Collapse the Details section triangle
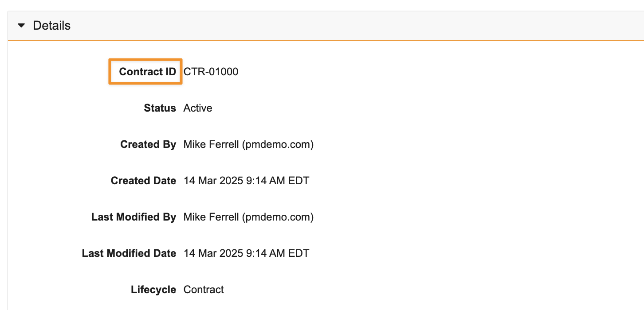644x310 pixels. [21, 26]
